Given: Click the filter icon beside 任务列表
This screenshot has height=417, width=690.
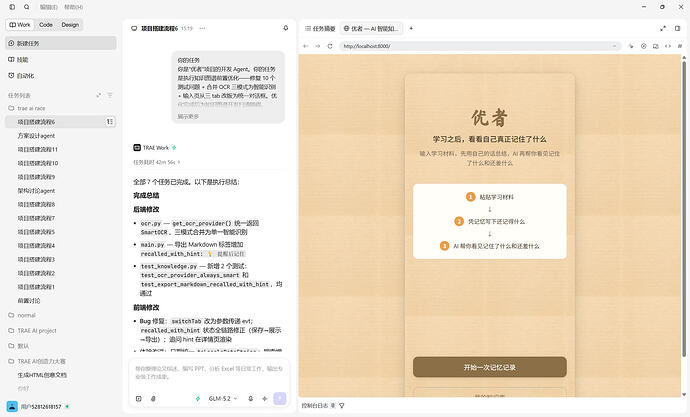Looking at the screenshot, I should pos(110,95).
